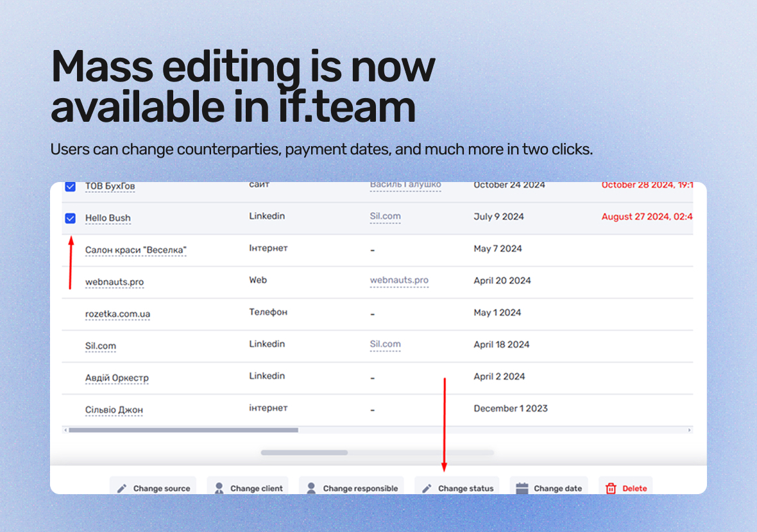Click Linkedin source in Hello Bush row

[x=267, y=216]
